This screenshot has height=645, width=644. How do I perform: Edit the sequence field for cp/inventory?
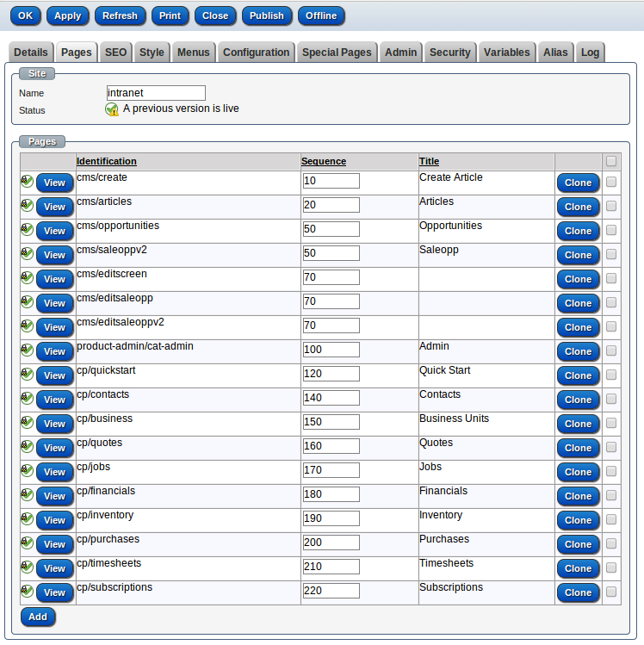pyautogui.click(x=331, y=518)
